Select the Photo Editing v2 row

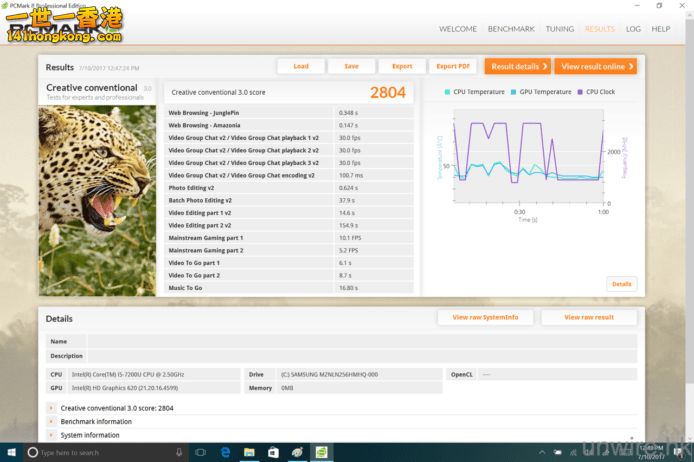[289, 188]
